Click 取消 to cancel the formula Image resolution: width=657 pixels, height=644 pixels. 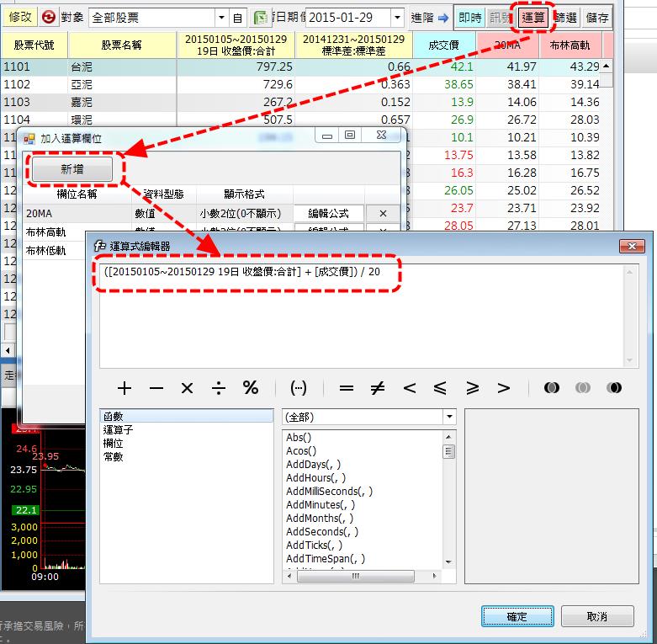tap(597, 616)
